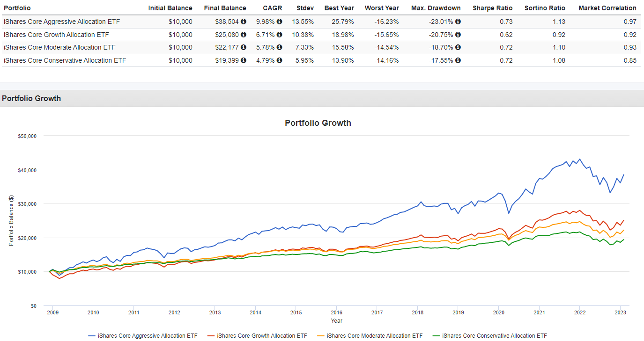View CAGR info icon for Aggressive Allocation ETF

(280, 21)
